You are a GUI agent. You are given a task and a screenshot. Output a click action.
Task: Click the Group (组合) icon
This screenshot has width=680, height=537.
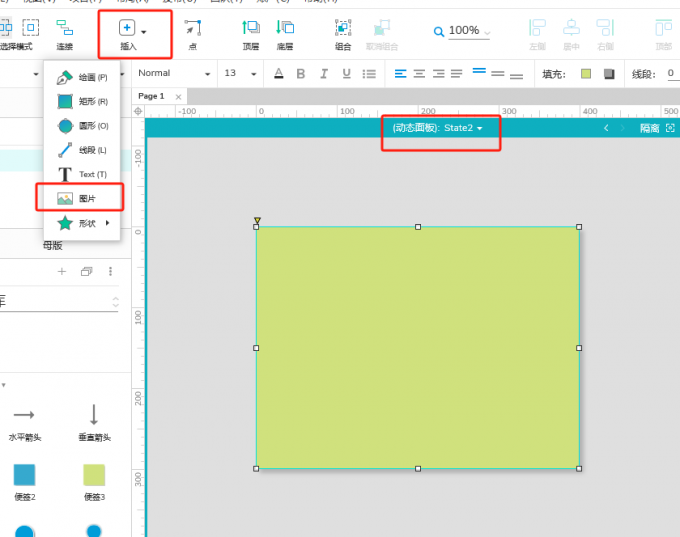pos(343,28)
